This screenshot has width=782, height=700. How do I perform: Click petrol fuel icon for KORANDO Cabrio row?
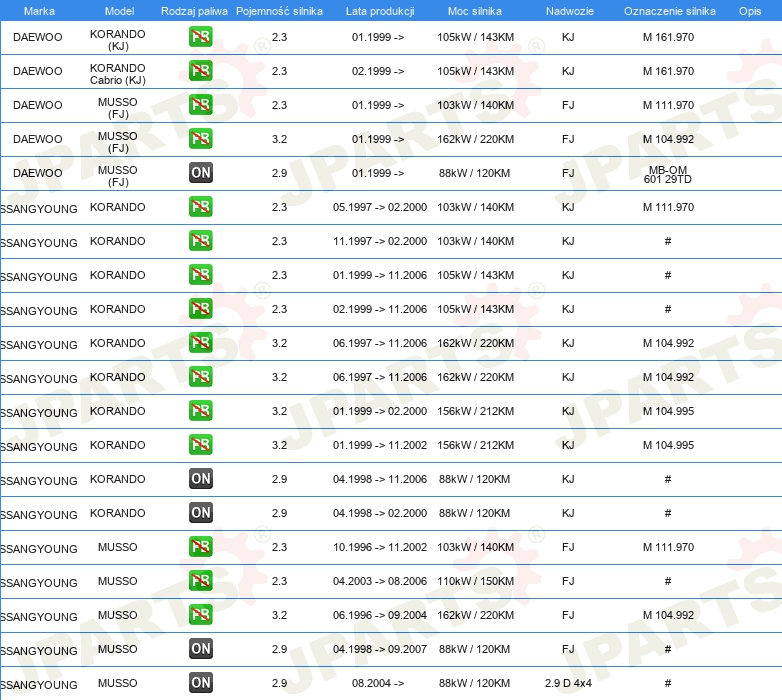click(200, 70)
